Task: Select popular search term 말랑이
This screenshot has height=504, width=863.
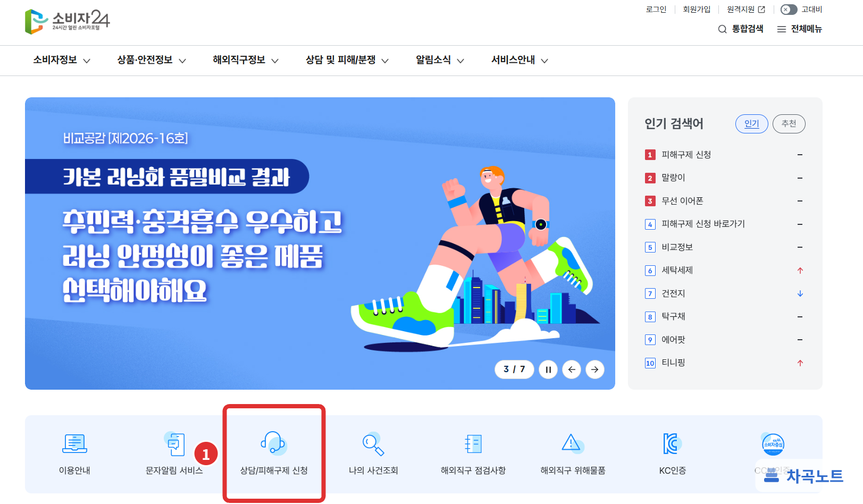Action: pyautogui.click(x=673, y=178)
